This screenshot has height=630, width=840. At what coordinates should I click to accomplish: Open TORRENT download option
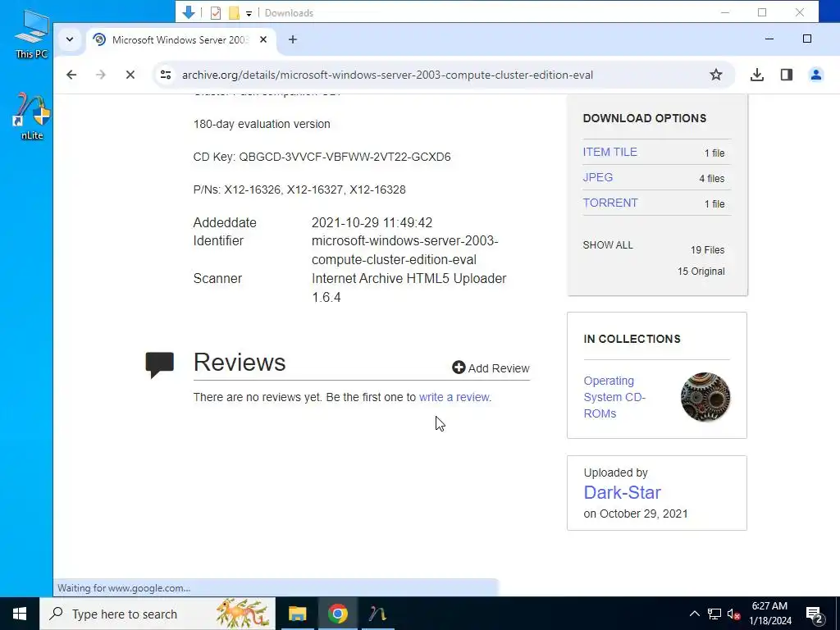click(x=610, y=203)
